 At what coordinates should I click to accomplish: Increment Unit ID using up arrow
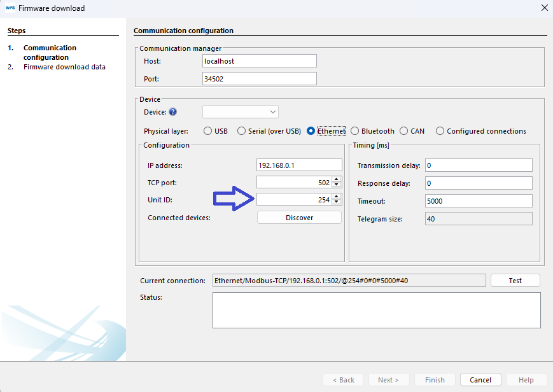tap(337, 197)
